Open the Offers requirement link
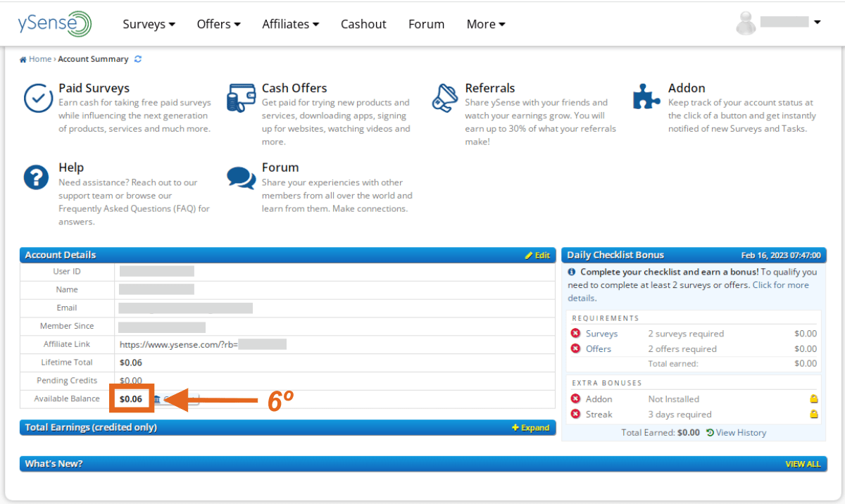This screenshot has width=845, height=504. [x=599, y=349]
